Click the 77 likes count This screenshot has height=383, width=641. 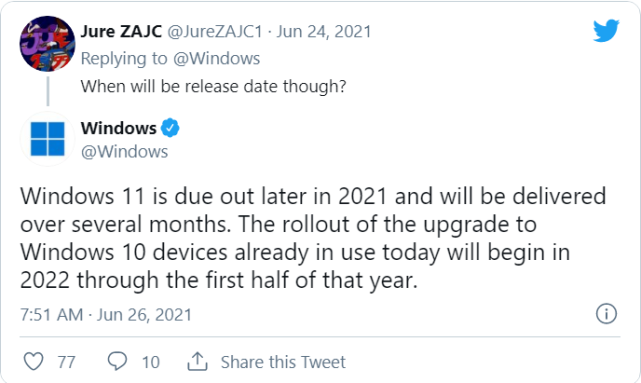point(66,362)
